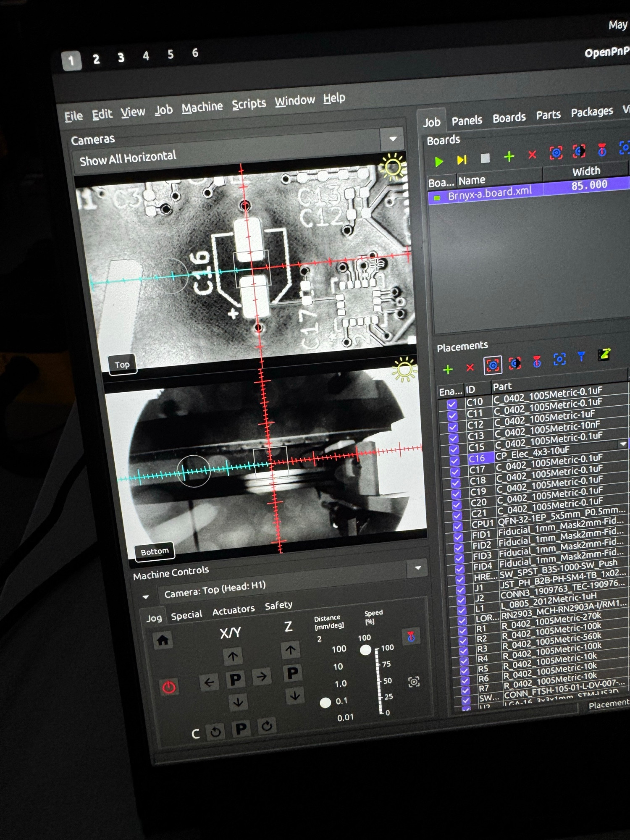Switch to the Panels tab

point(467,121)
